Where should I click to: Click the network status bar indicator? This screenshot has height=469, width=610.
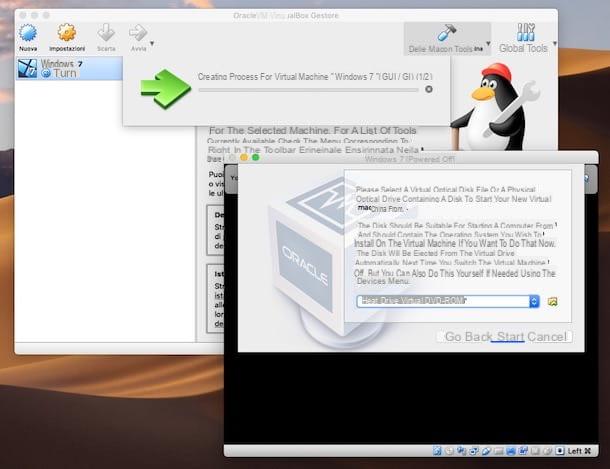(x=473, y=451)
